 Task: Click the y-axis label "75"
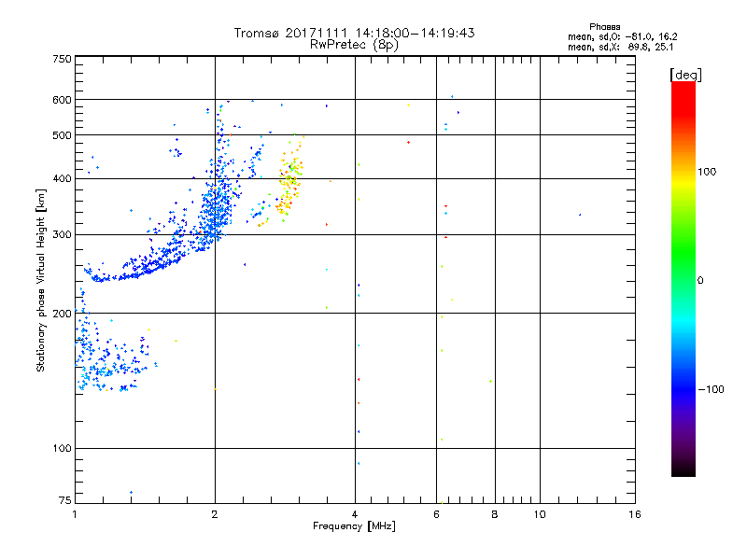coord(65,500)
